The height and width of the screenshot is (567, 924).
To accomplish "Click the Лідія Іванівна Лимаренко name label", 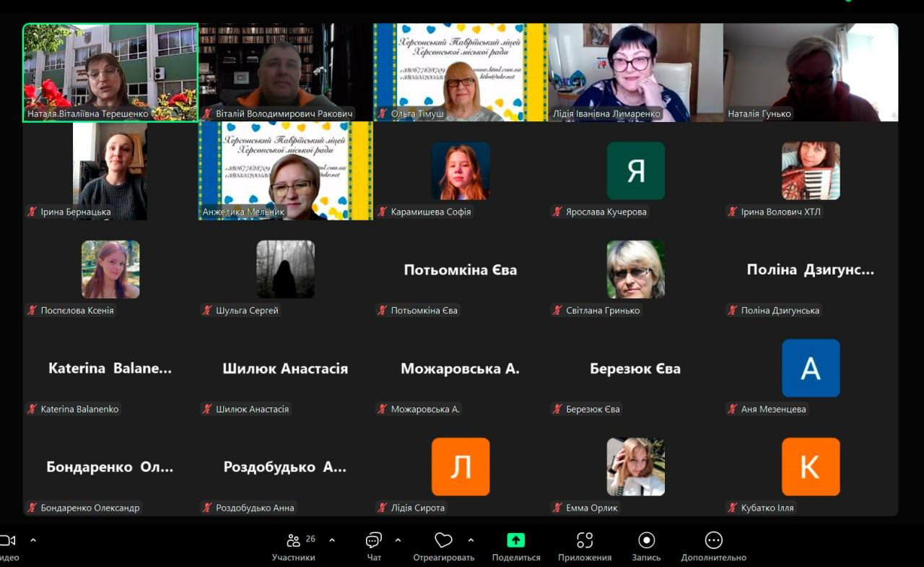I will pos(606,113).
